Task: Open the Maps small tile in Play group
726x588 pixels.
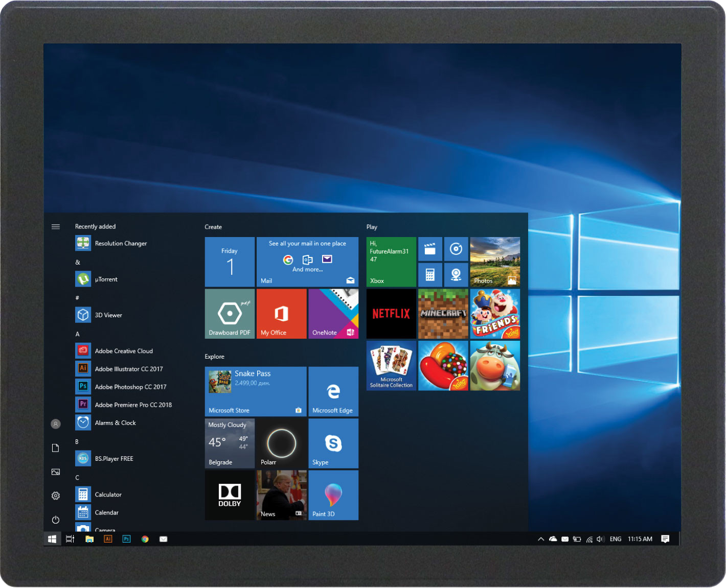Action: point(456,275)
